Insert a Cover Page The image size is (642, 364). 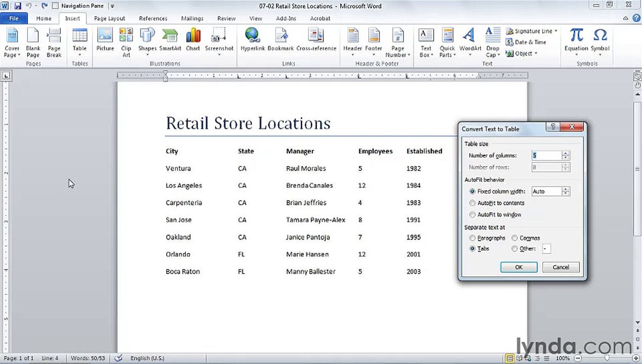[x=12, y=43]
